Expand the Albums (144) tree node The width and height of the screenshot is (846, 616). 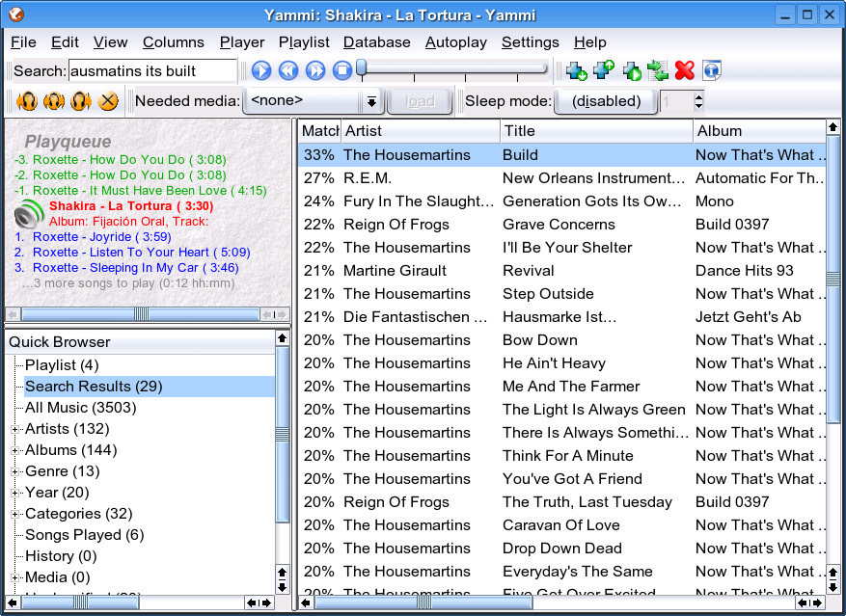[x=15, y=450]
